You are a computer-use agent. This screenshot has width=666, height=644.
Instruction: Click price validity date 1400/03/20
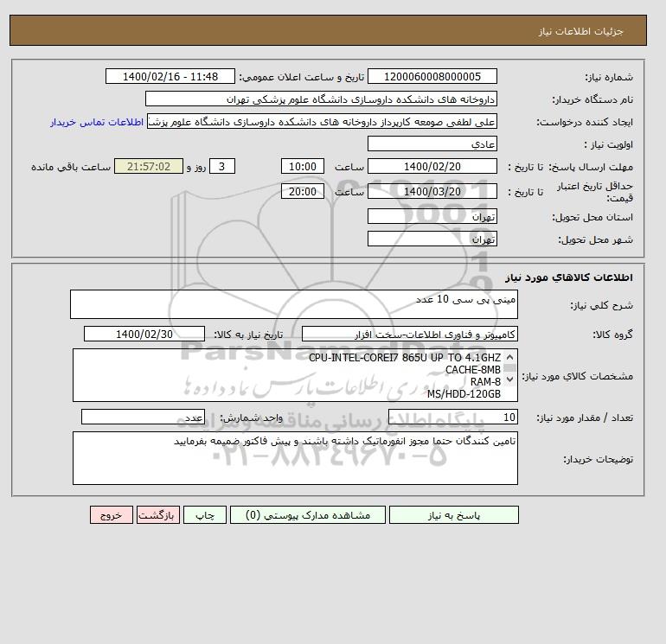point(432,191)
